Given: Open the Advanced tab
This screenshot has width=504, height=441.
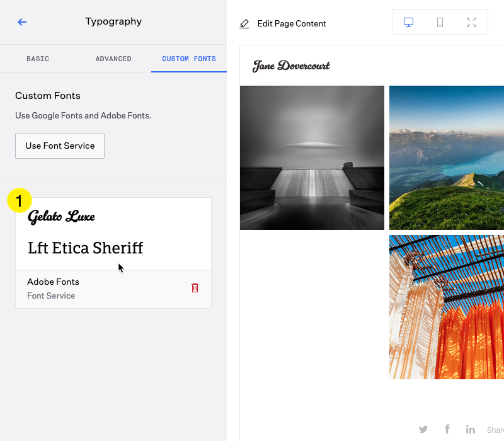Looking at the screenshot, I should point(113,59).
